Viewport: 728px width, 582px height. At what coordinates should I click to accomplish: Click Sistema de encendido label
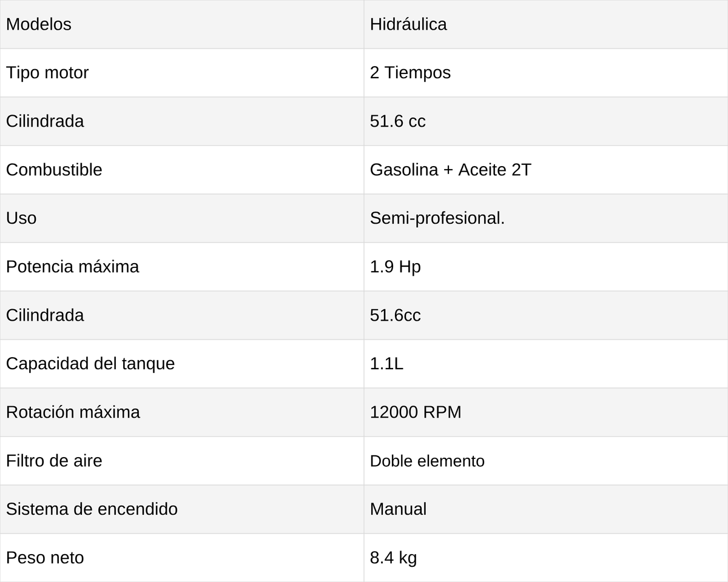coord(92,509)
